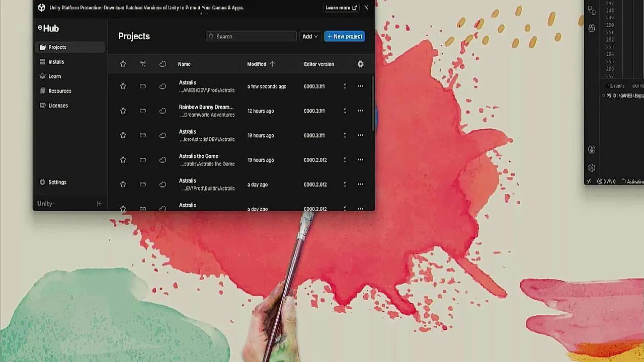Image resolution: width=644 pixels, height=362 pixels.
Task: Star the Astralis the Game project
Action: tap(123, 160)
